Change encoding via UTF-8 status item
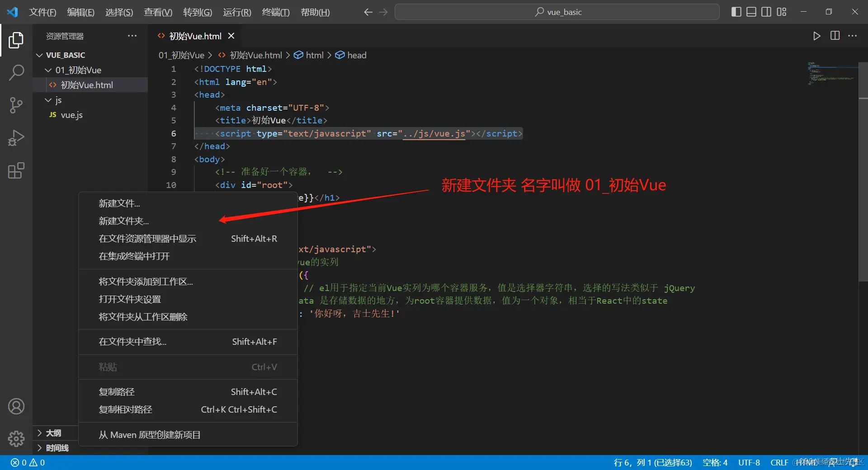868x470 pixels. [749, 462]
